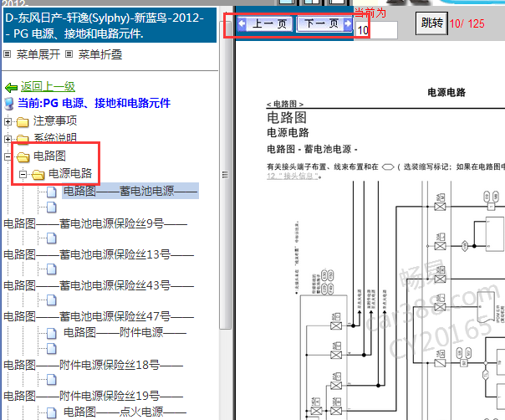The width and height of the screenshot is (505, 420).
Task: Click computer icon beside 当前:PG heading
Action: pos(9,104)
